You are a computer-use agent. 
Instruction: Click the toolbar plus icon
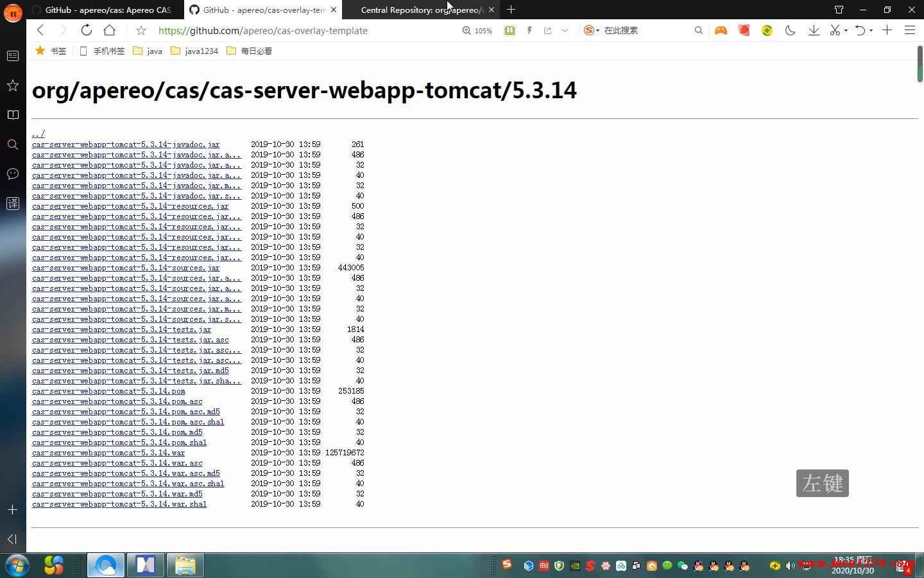coord(887,30)
